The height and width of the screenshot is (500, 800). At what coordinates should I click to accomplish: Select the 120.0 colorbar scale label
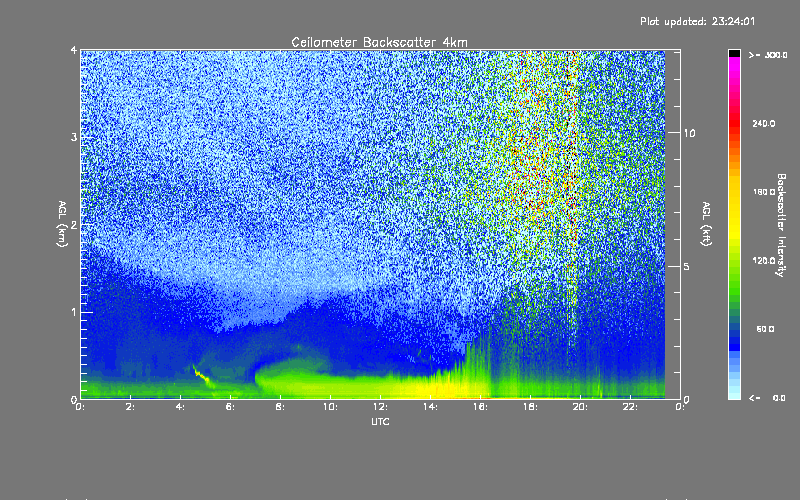tap(763, 260)
